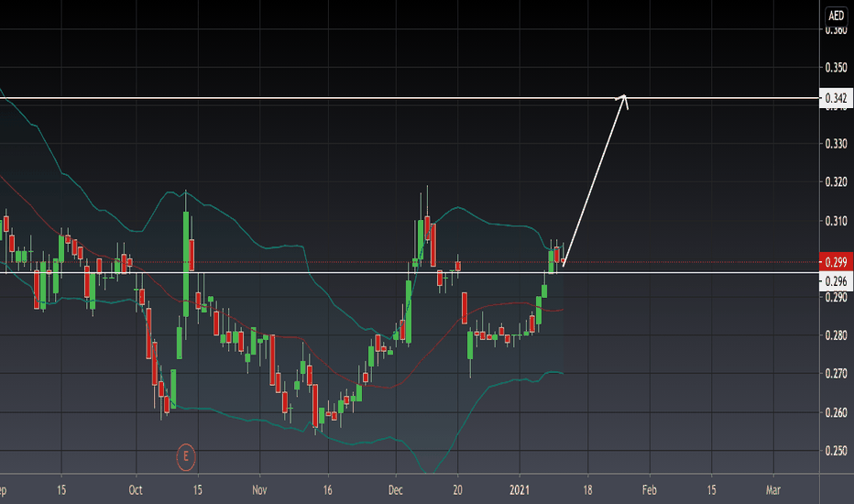Click the 18 date label on time axis
Viewport: 854px width, 504px height.
587,490
